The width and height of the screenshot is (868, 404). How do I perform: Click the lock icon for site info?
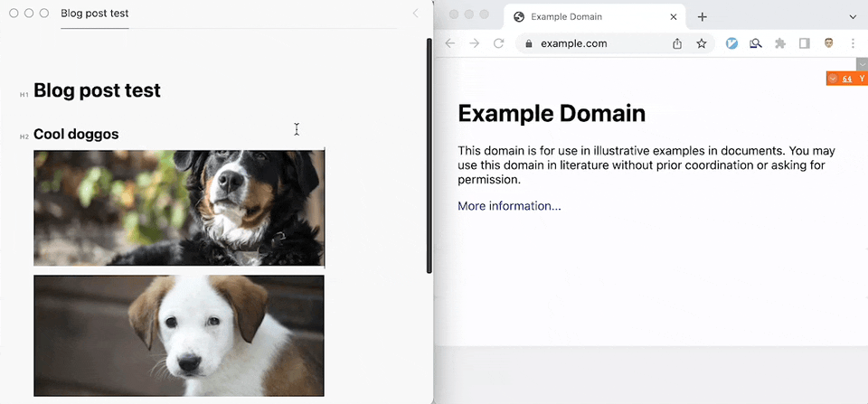pyautogui.click(x=528, y=43)
